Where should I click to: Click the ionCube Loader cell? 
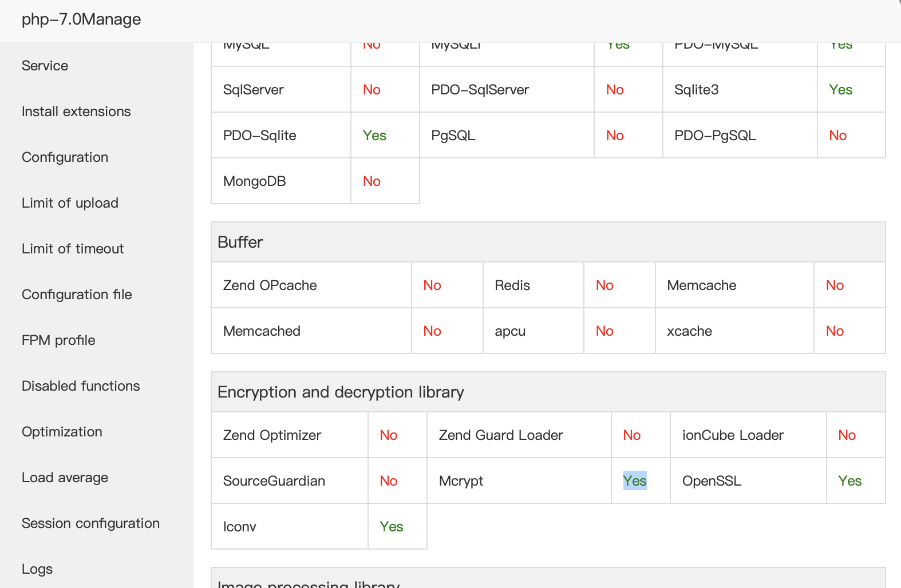click(x=733, y=435)
